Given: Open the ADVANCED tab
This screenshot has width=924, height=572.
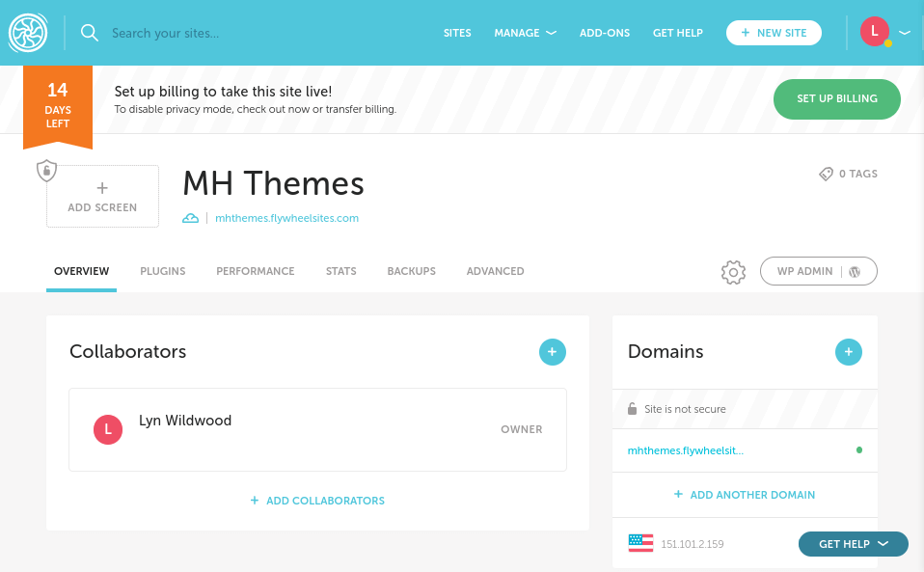Looking at the screenshot, I should click(x=495, y=271).
